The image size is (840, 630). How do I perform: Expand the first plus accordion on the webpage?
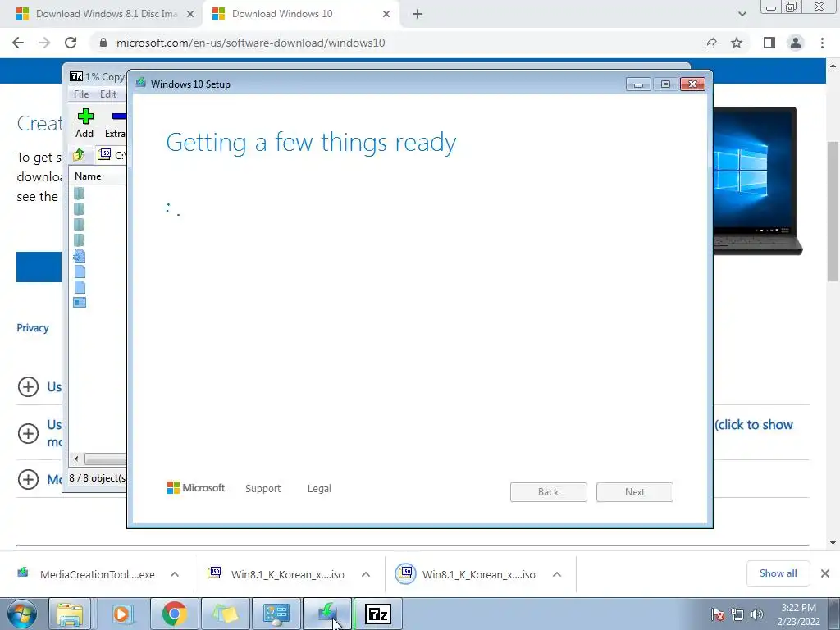[x=29, y=387]
